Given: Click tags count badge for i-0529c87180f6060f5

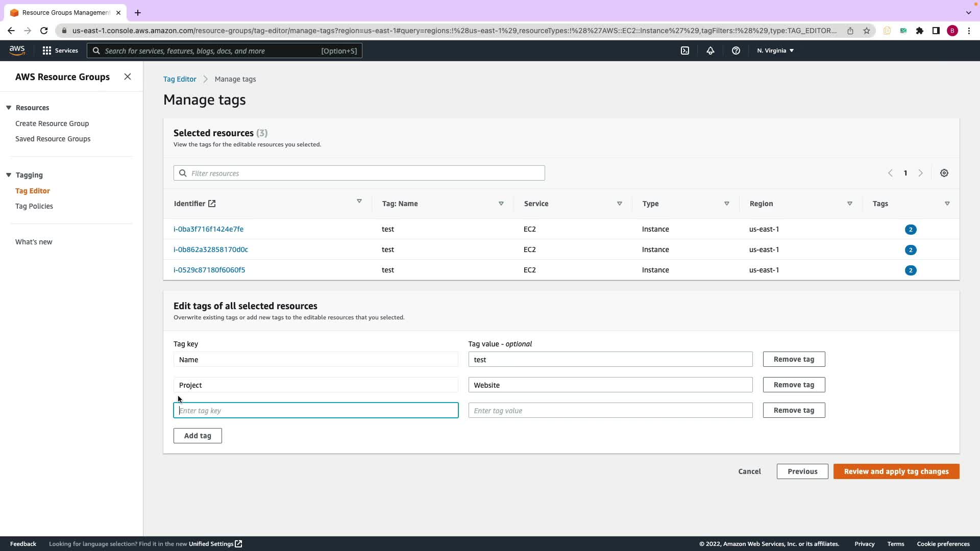Looking at the screenshot, I should coord(910,270).
